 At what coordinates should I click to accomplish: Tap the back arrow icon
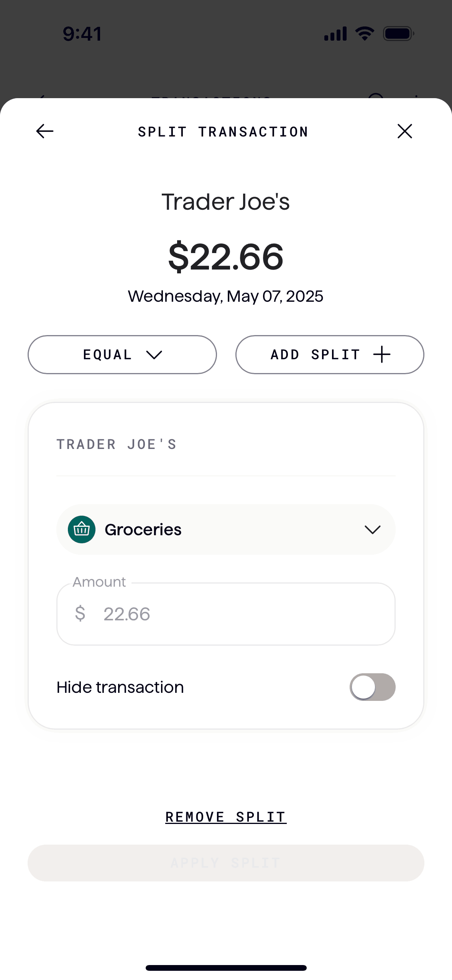44,131
